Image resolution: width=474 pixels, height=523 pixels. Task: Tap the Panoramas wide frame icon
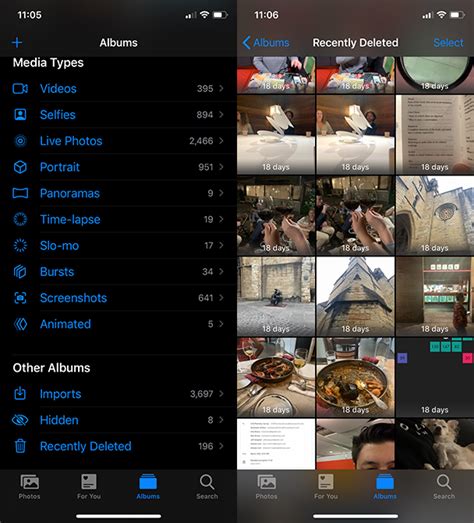pos(20,193)
